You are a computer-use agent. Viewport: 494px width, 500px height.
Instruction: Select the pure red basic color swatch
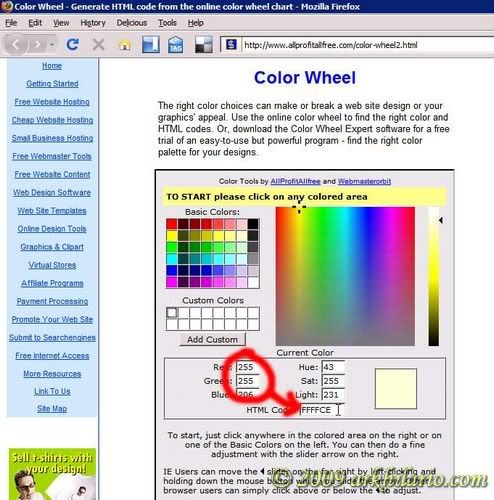click(171, 224)
